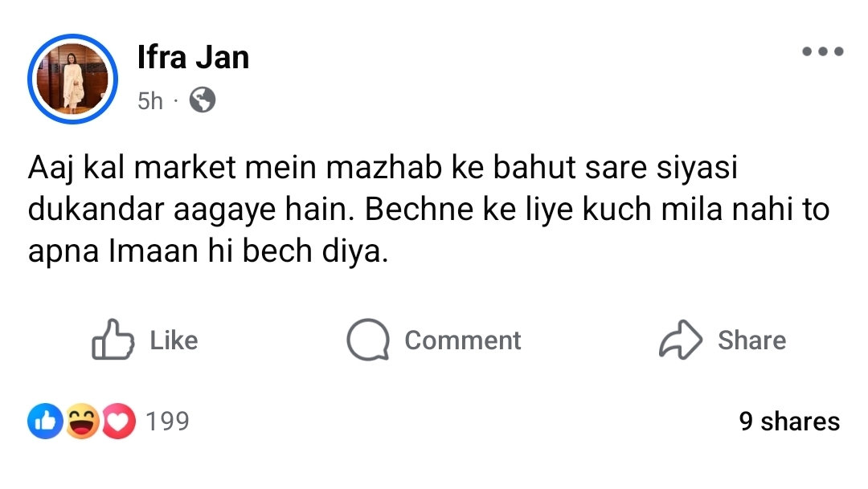The width and height of the screenshot is (868, 489).
Task: Click the globe public audience icon
Action: click(202, 100)
